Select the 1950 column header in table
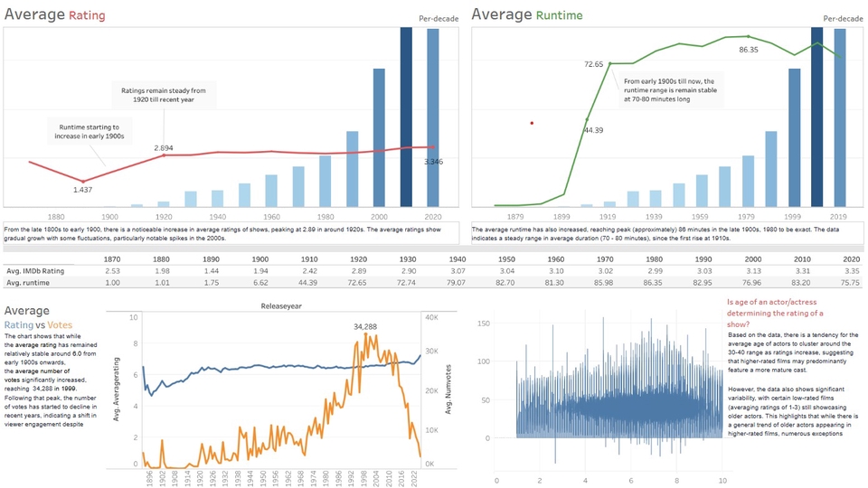The height and width of the screenshot is (488, 868). [506, 258]
